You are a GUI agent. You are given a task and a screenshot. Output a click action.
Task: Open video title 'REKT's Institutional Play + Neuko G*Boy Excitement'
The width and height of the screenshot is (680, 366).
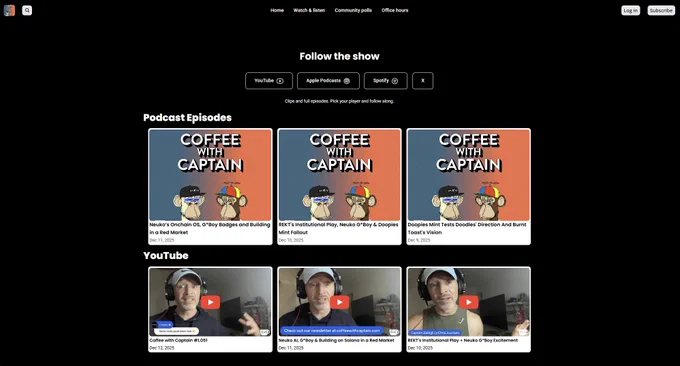coord(463,340)
